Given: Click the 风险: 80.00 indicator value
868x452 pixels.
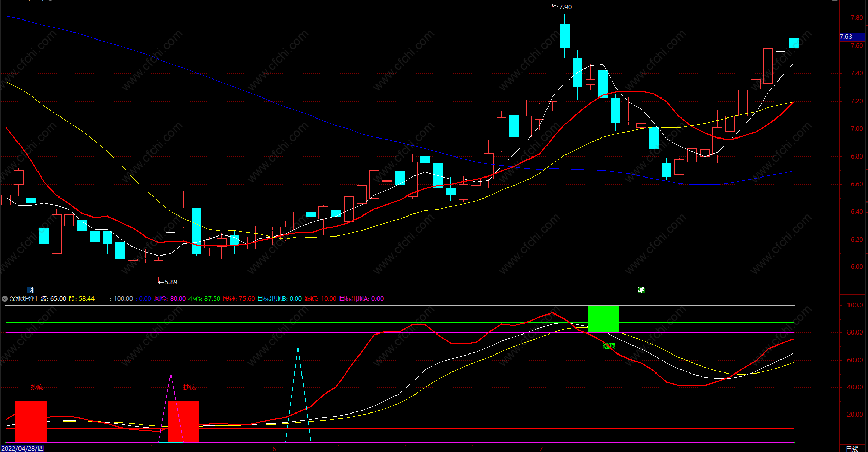Looking at the screenshot, I should [x=170, y=299].
